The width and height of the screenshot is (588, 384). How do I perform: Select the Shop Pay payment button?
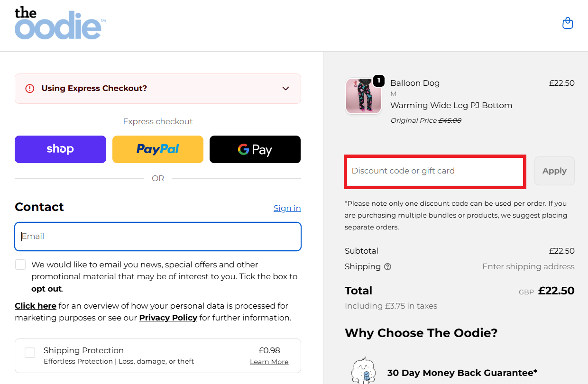(60, 149)
